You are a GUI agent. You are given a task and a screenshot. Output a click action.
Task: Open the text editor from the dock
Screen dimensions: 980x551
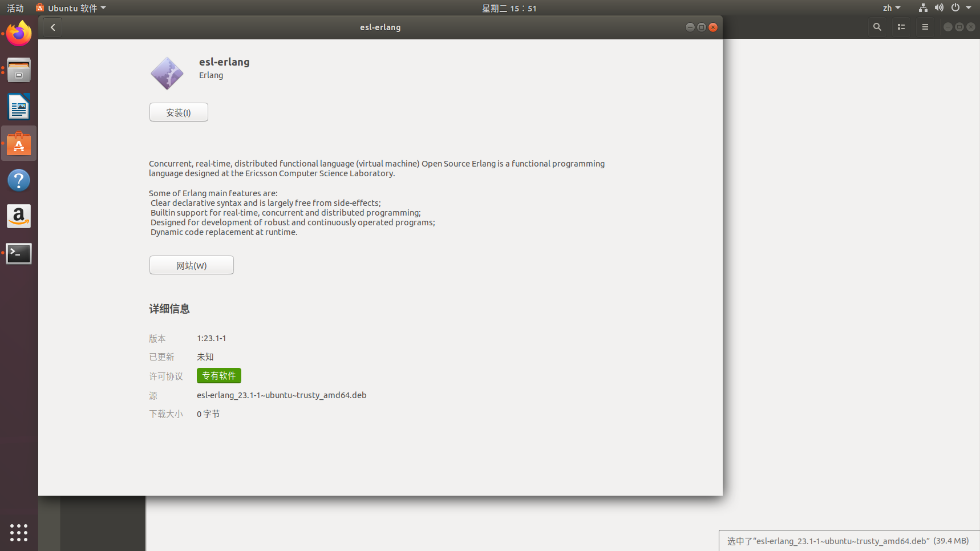19,107
